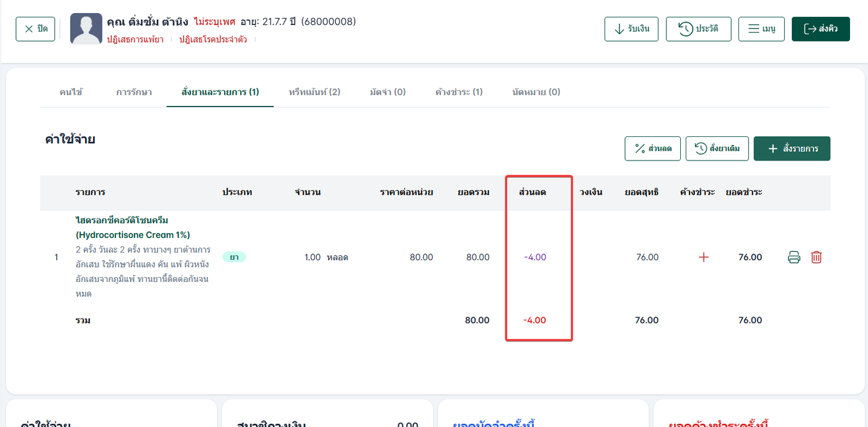Click สั่งยาเดิม reorder button
868x427 pixels.
(x=717, y=149)
